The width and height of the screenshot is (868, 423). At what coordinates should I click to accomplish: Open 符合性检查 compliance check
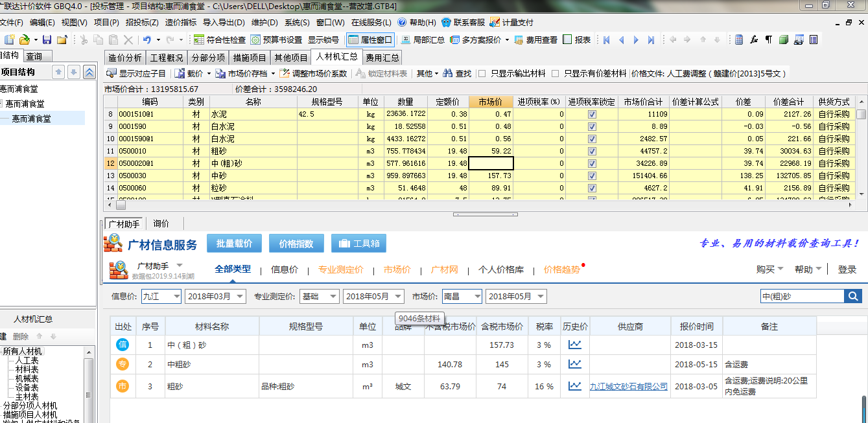point(220,40)
